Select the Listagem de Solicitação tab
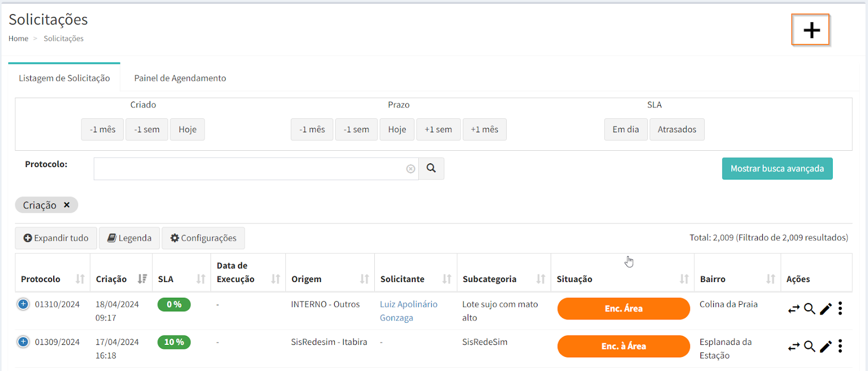 click(64, 78)
